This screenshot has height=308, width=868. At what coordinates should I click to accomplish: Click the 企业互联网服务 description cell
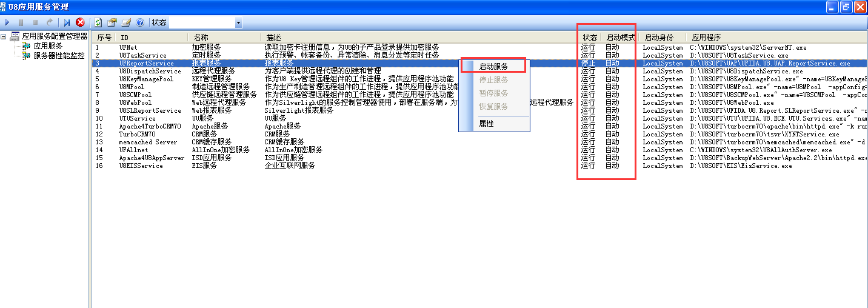[x=290, y=166]
